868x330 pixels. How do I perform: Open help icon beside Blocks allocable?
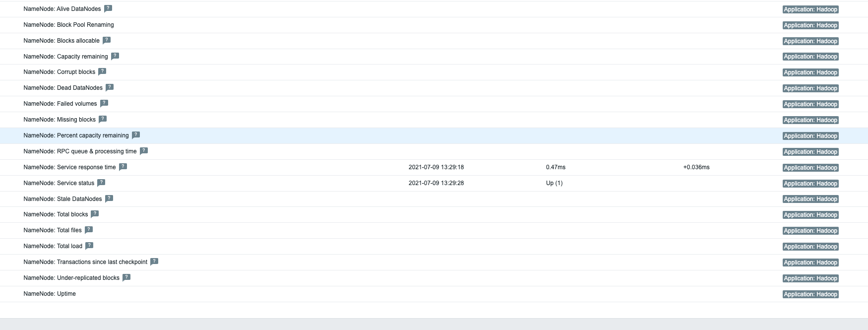coord(107,40)
